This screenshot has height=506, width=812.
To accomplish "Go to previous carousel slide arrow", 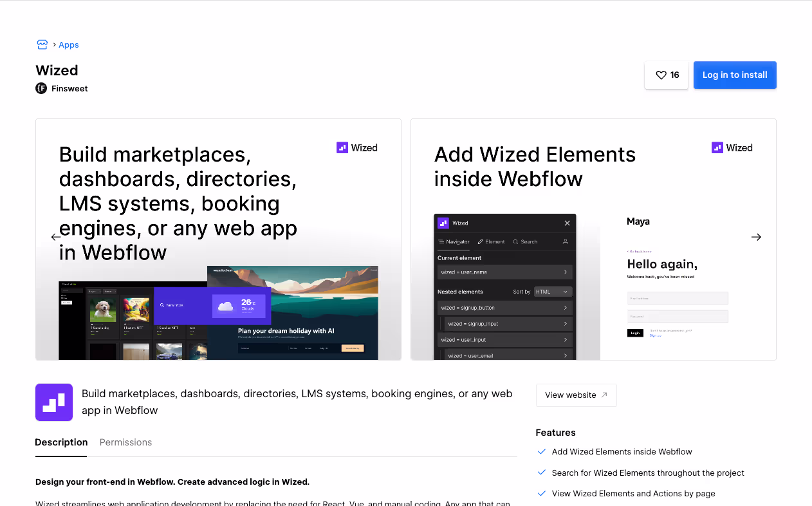I will [56, 237].
